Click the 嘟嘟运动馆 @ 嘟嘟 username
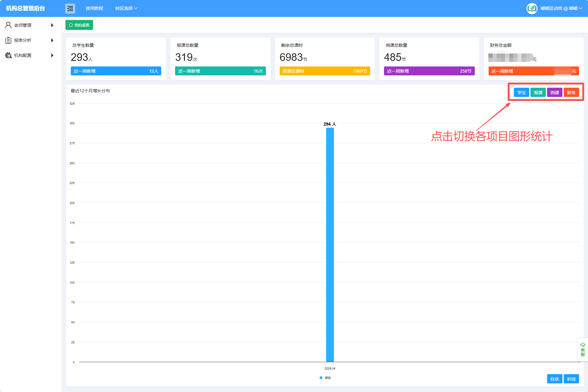588x392 pixels. click(559, 8)
